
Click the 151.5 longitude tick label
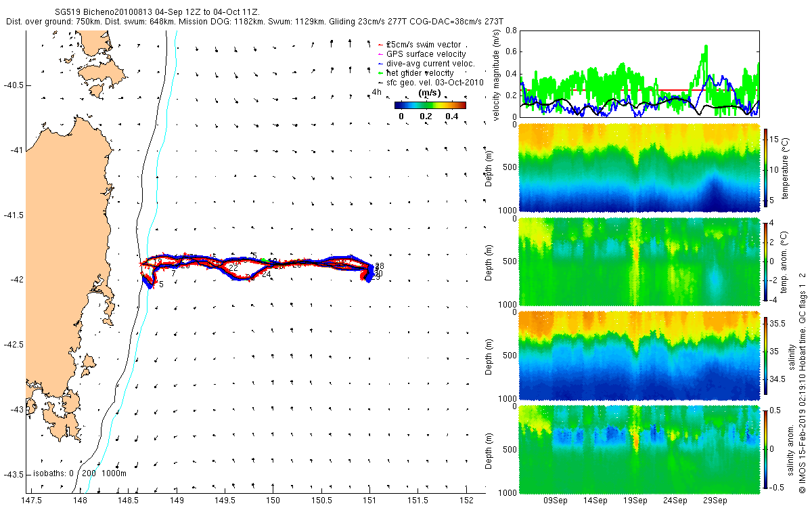pyautogui.click(x=418, y=500)
